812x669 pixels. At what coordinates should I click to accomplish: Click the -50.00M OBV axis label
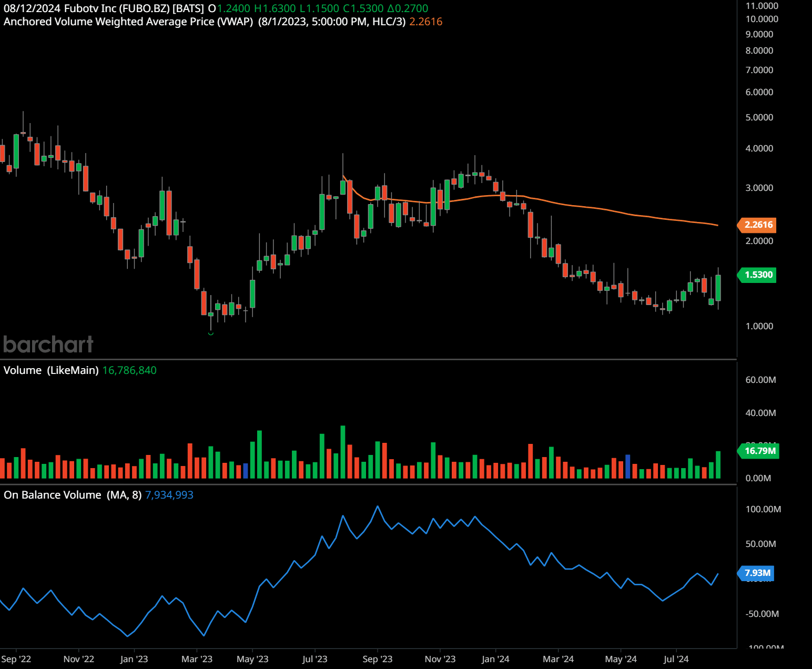pyautogui.click(x=762, y=614)
